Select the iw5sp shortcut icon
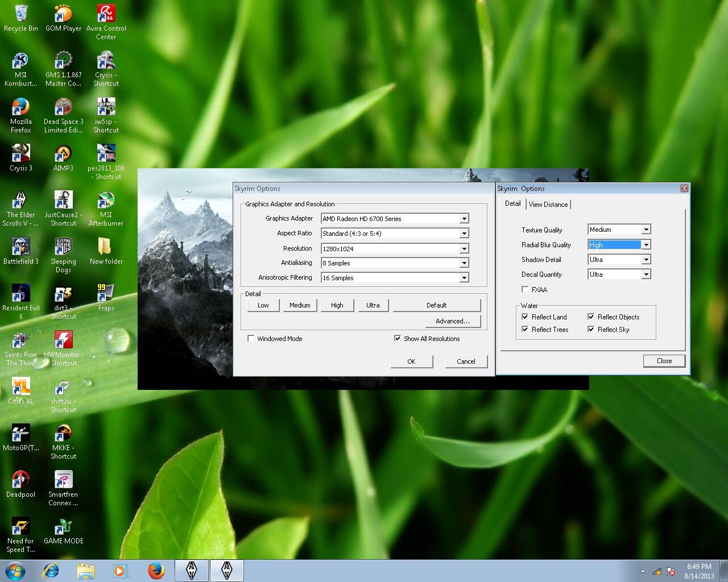The height and width of the screenshot is (582, 728). pyautogui.click(x=106, y=115)
